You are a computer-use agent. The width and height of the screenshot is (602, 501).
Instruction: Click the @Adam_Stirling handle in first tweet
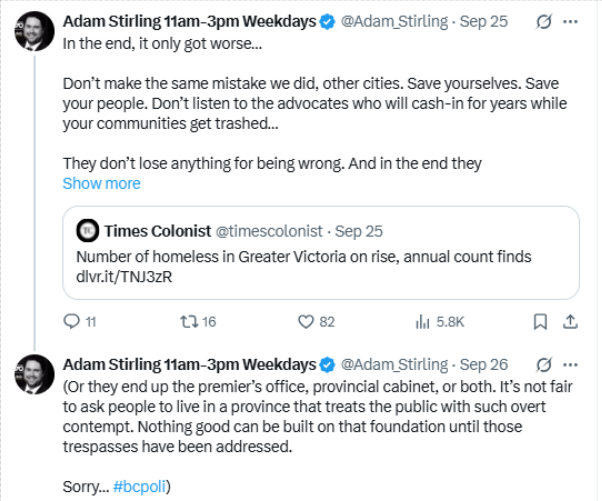391,21
